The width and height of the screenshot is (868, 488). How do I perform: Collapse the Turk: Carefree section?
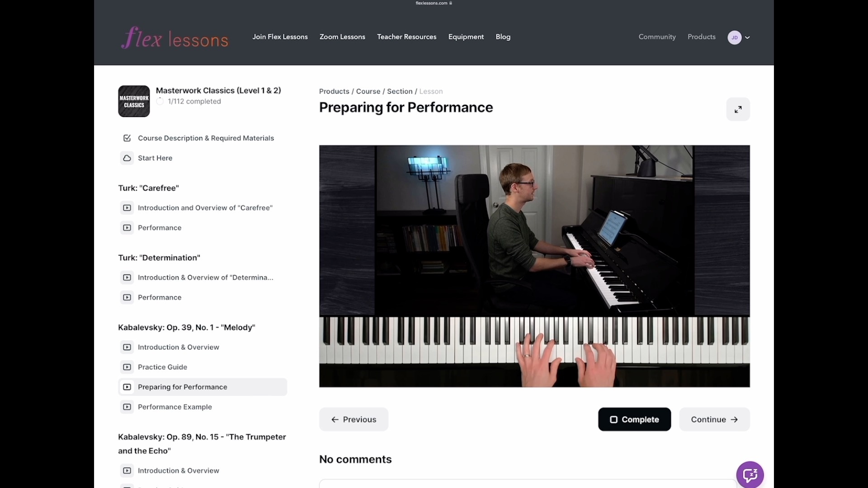[x=148, y=188]
